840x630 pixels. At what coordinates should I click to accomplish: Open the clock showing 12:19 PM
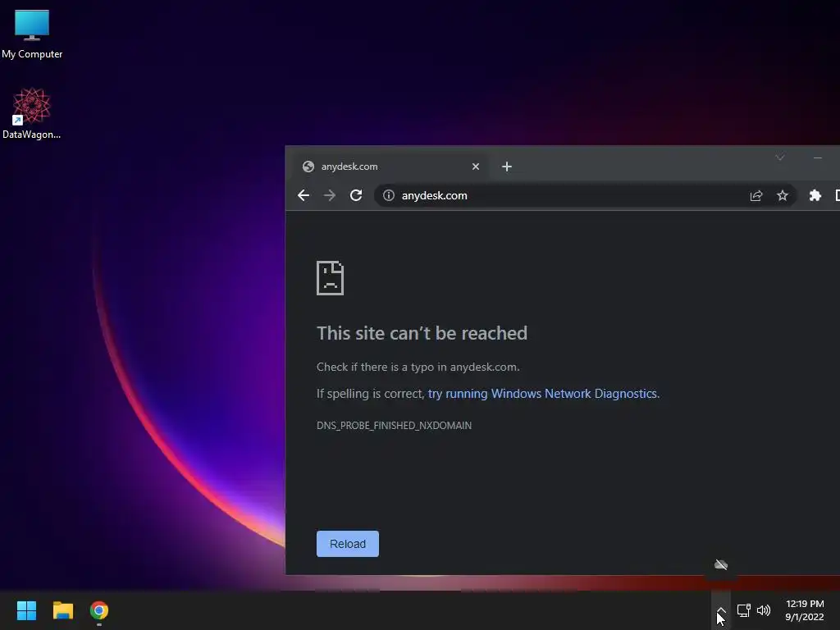pos(805,610)
